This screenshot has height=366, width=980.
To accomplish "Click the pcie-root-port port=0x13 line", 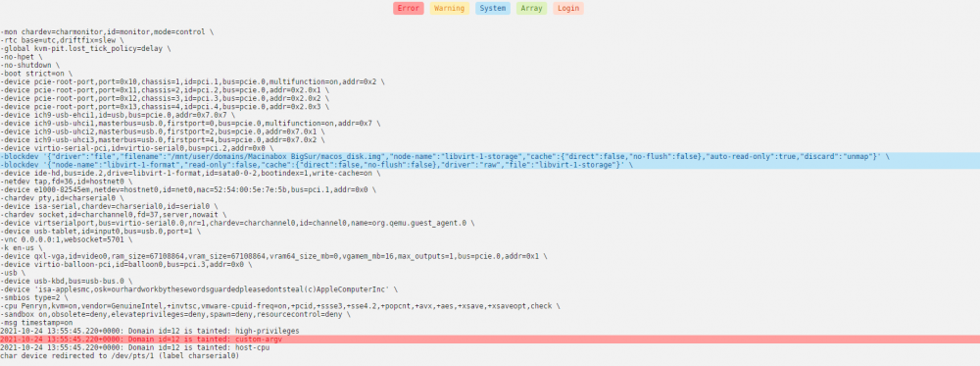I will click(165, 106).
